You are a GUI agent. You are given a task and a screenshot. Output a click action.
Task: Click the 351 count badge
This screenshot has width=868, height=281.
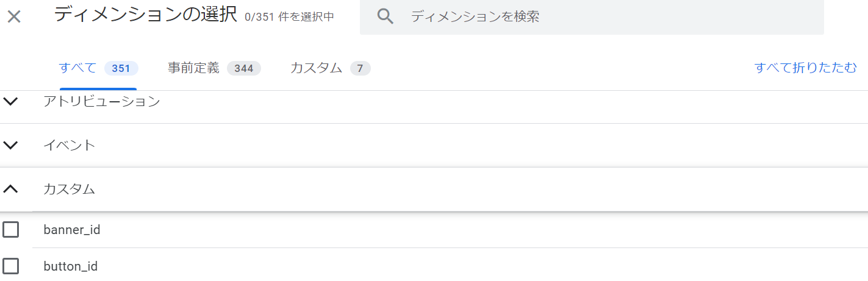(121, 68)
